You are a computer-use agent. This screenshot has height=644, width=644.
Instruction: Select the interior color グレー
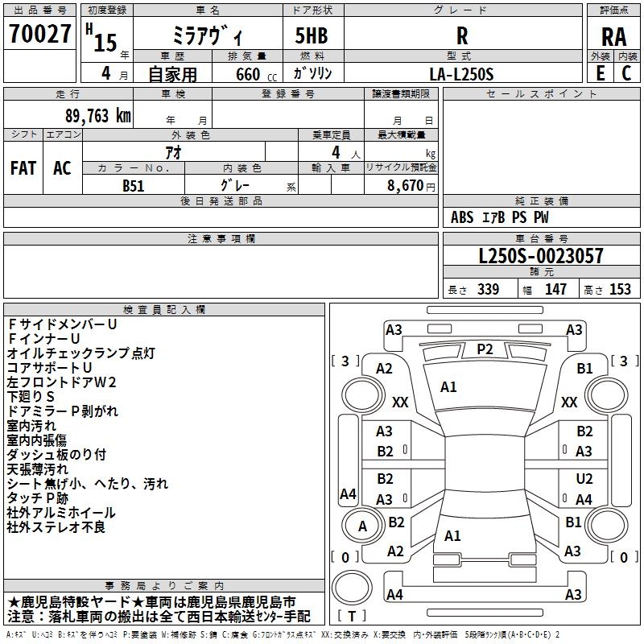tap(235, 185)
